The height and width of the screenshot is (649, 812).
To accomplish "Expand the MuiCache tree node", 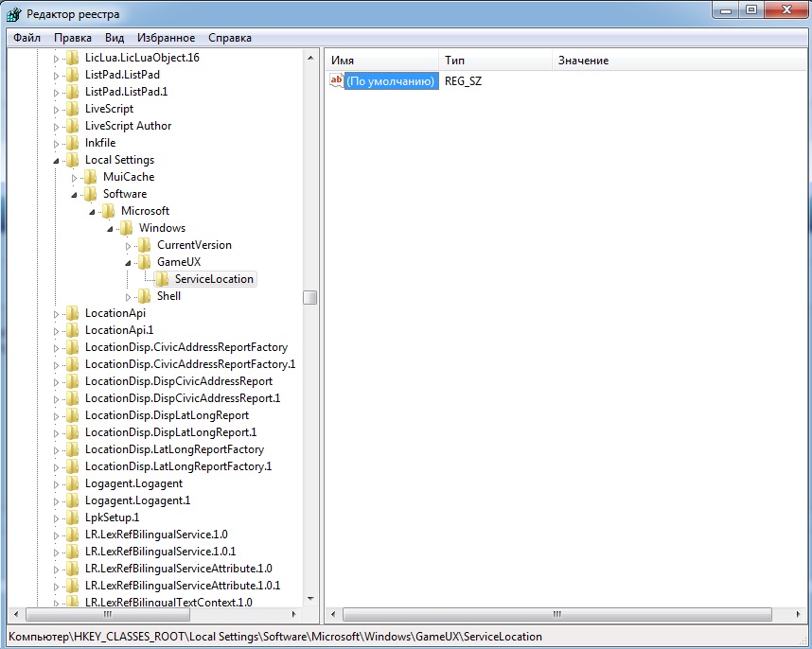I will (74, 178).
